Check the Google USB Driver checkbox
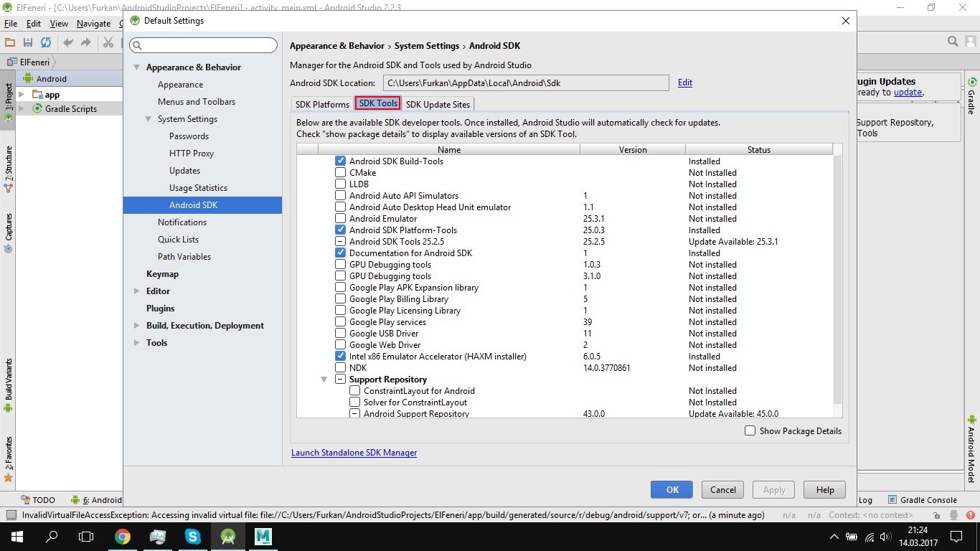Image resolution: width=980 pixels, height=551 pixels. [340, 334]
